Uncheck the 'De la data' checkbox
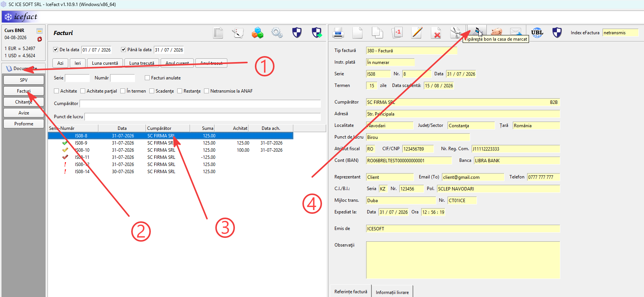The width and height of the screenshot is (644, 297). pos(56,50)
